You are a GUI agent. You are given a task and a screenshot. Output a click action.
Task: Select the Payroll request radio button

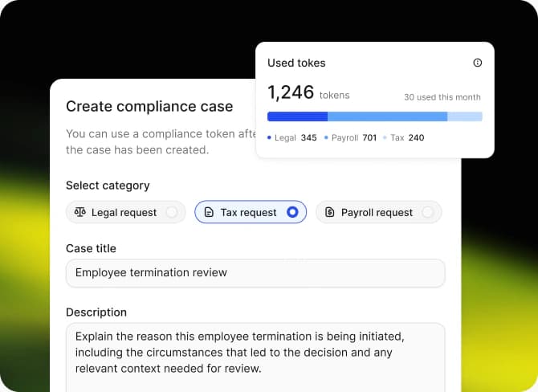pos(427,212)
